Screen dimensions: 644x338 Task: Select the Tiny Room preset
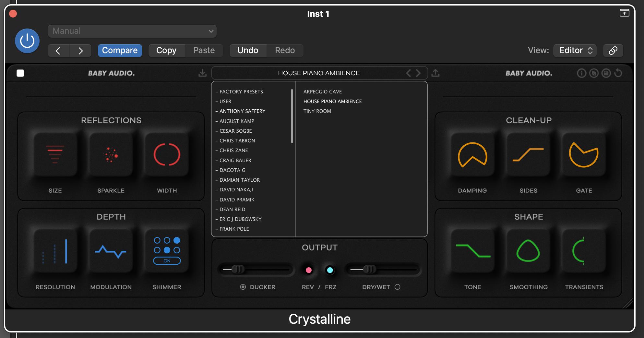click(317, 111)
